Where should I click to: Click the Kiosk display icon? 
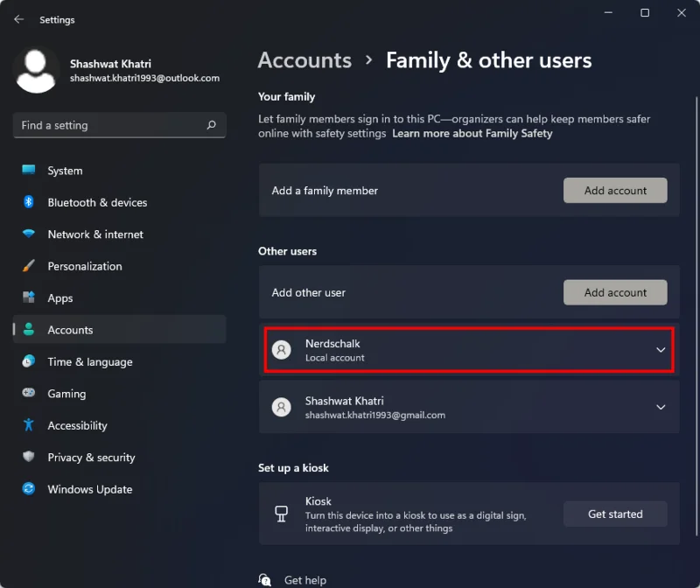coord(282,514)
